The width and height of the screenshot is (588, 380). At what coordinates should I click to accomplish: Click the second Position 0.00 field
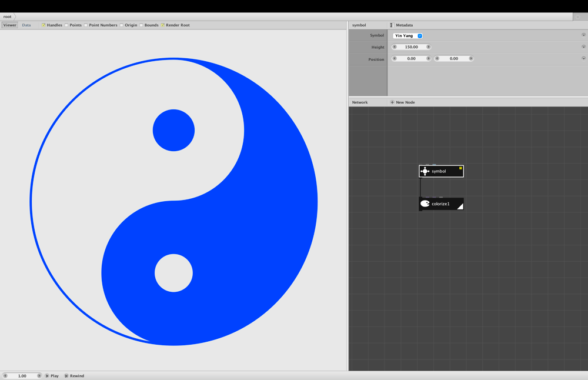click(x=454, y=58)
